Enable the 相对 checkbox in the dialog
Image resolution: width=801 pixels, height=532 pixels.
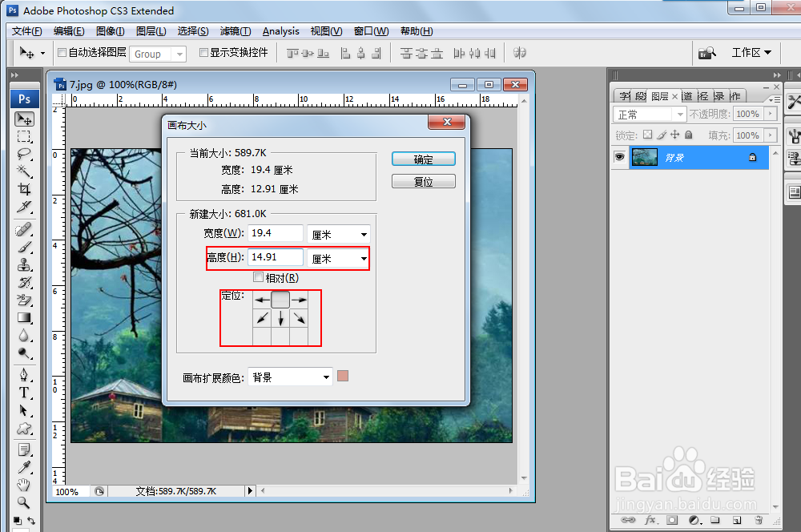pos(258,276)
